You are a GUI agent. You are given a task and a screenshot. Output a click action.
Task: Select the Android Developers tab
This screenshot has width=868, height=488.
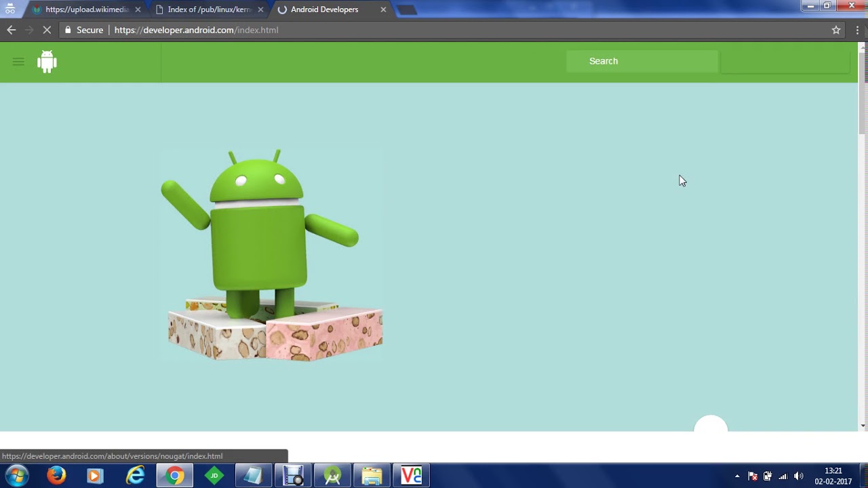tap(325, 9)
